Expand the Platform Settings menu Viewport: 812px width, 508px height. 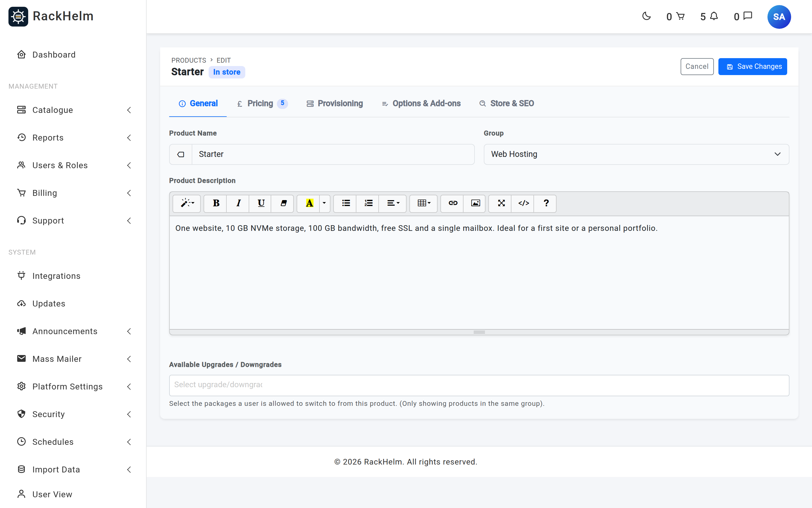(73, 386)
